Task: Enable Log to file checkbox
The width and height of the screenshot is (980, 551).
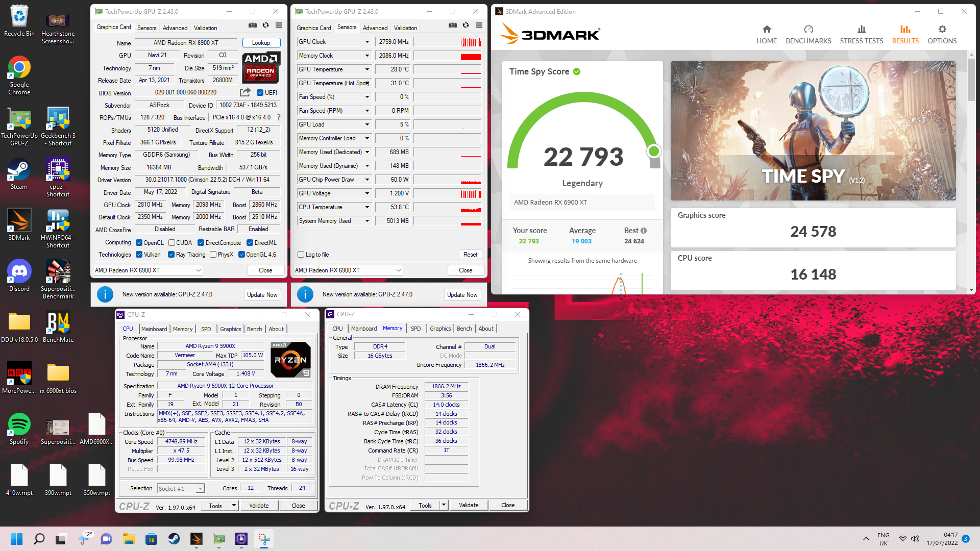Action: [301, 255]
